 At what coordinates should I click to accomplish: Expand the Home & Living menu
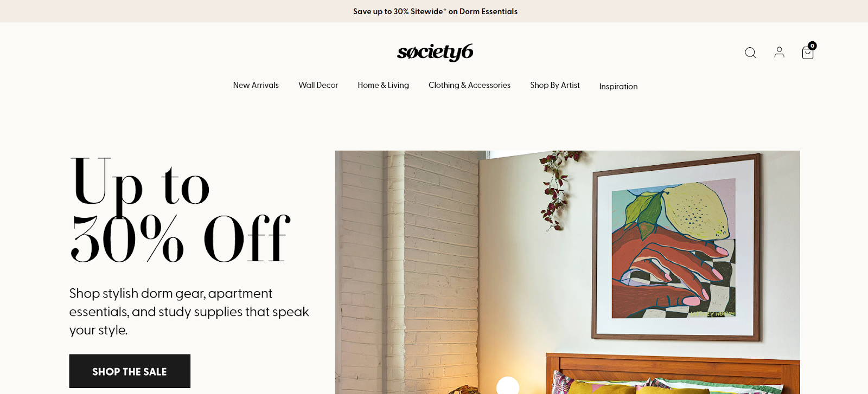(x=383, y=85)
